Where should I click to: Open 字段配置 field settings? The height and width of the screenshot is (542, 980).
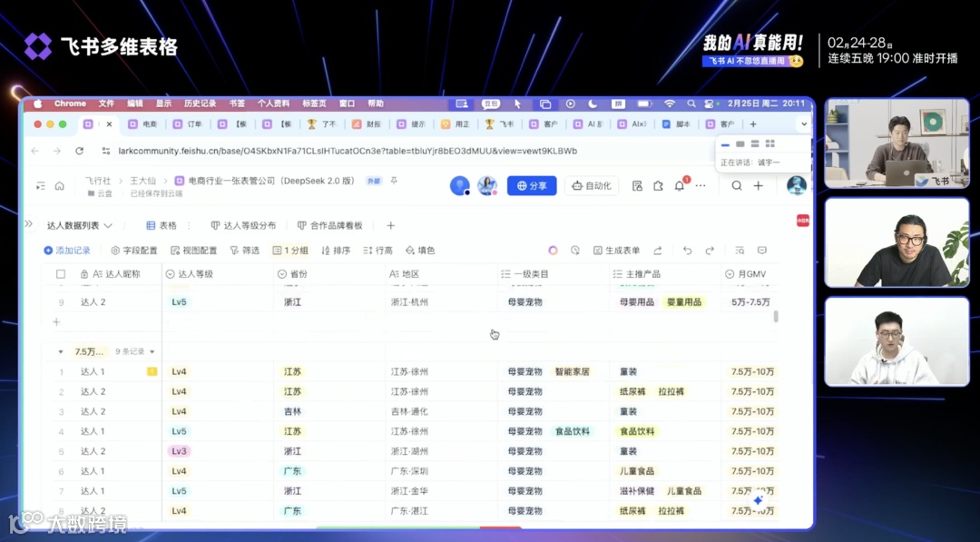tap(133, 250)
